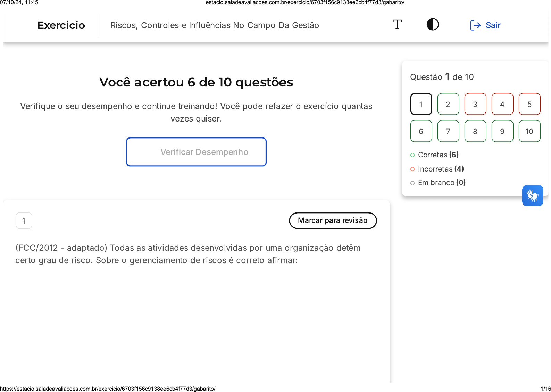
Task: Toggle the high contrast mode icon
Action: click(x=433, y=25)
